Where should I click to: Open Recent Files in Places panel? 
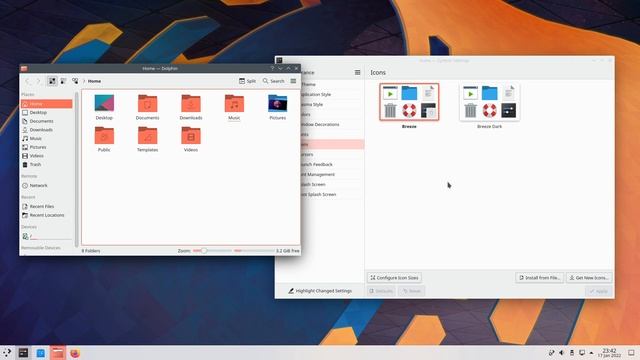(47, 207)
